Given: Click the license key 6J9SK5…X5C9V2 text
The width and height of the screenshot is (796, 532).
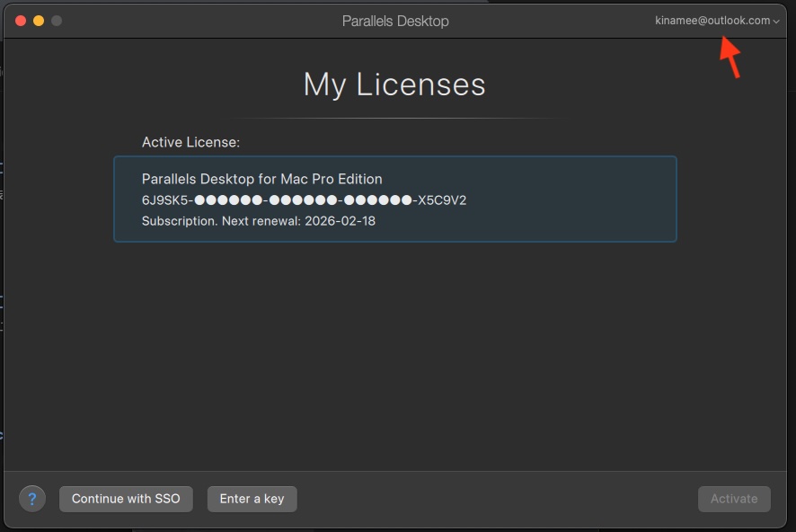Looking at the screenshot, I should pyautogui.click(x=304, y=200).
